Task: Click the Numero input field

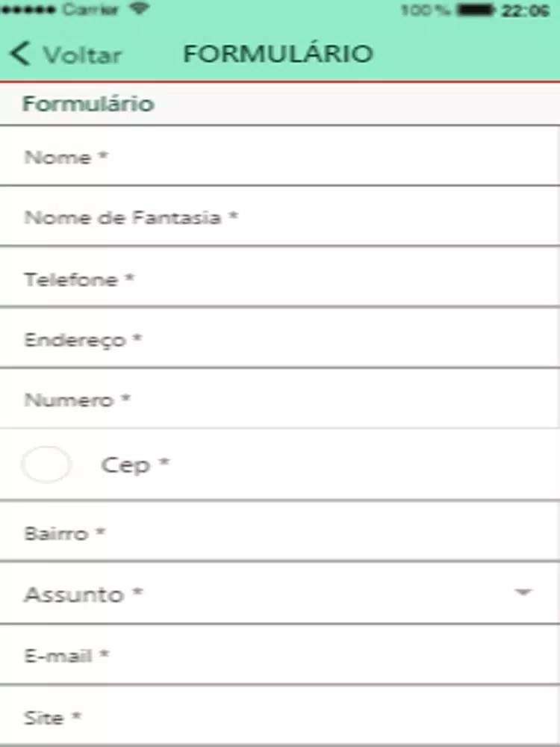Action: point(280,398)
